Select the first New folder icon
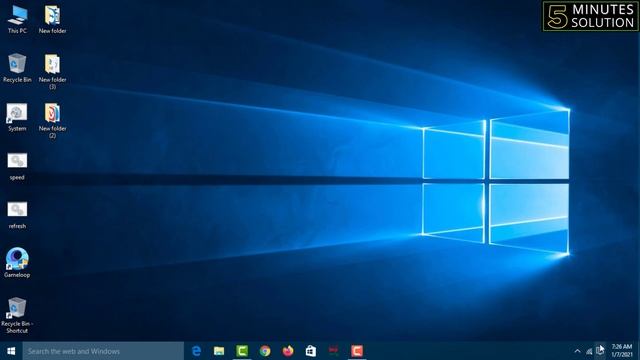Image resolution: width=640 pixels, height=360 pixels. click(x=53, y=19)
